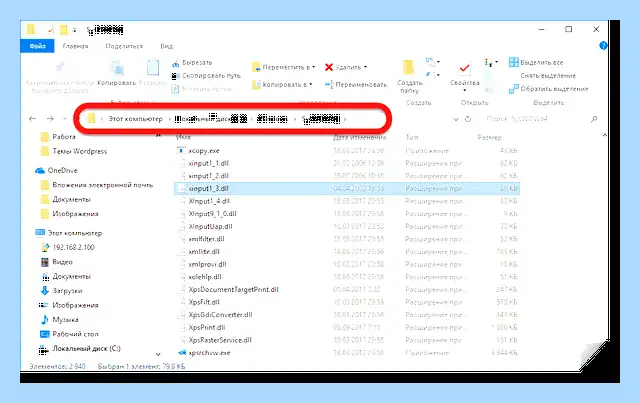Image resolution: width=640 pixels, height=403 pixels.
Task: Open the Файл tab
Action: 38,46
